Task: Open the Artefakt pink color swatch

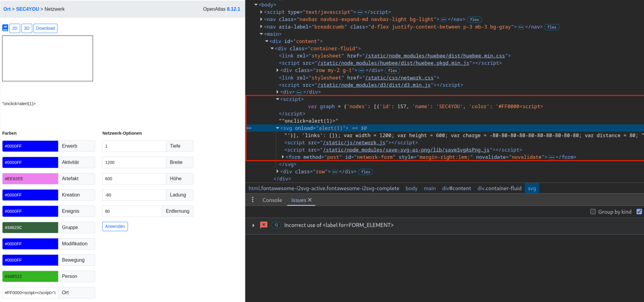Action: click(30, 179)
